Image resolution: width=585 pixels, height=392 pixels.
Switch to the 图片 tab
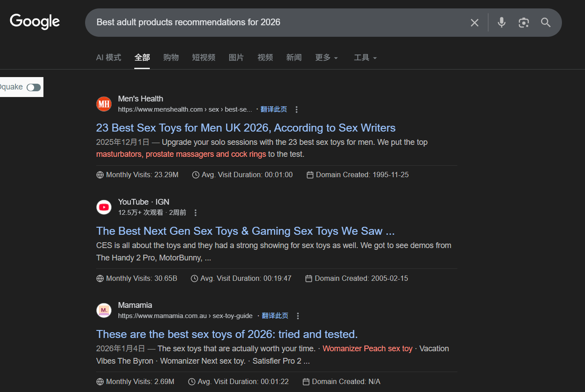(236, 58)
